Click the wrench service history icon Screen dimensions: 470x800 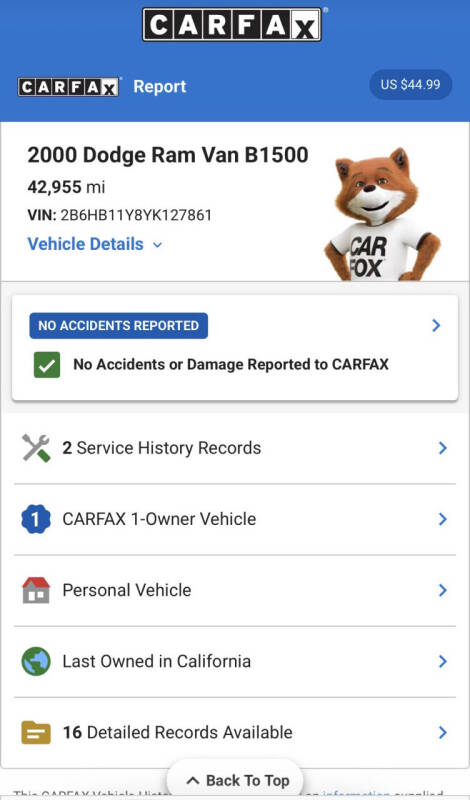(x=36, y=448)
